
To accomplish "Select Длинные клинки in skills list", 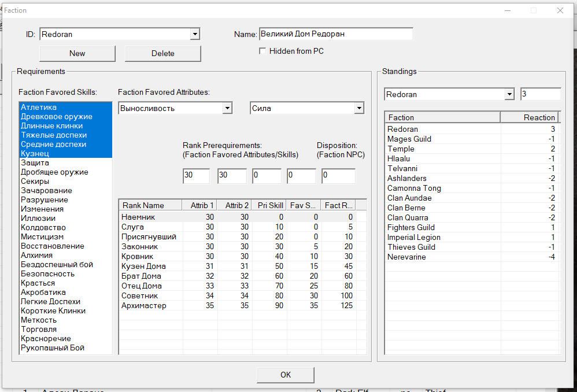I will (65, 125).
